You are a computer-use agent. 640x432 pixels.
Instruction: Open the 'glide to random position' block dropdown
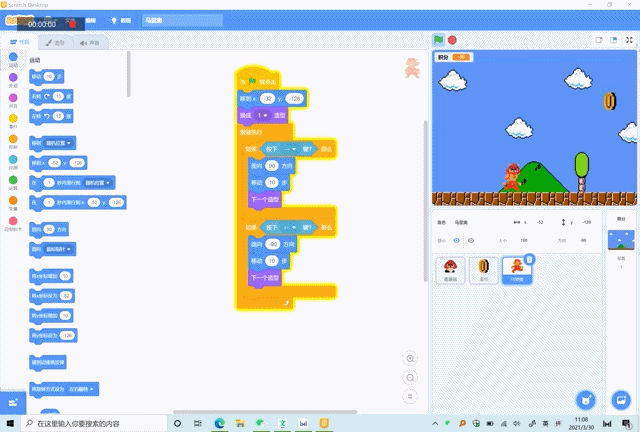(x=98, y=183)
